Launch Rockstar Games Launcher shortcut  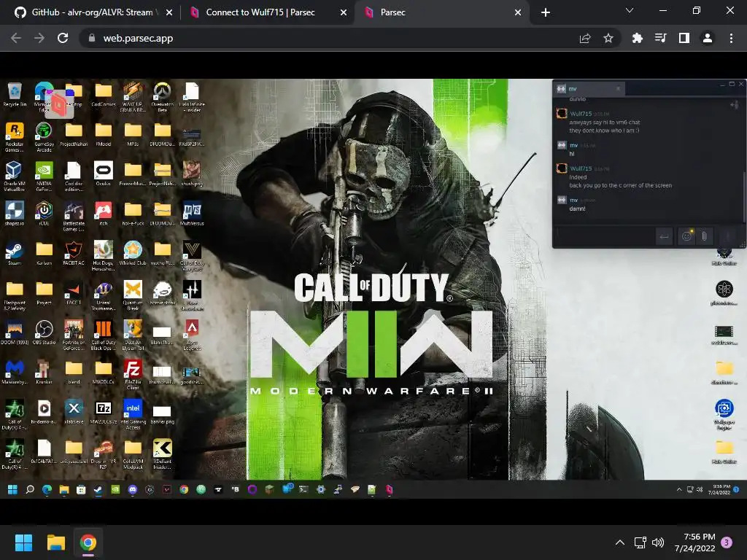(15, 137)
